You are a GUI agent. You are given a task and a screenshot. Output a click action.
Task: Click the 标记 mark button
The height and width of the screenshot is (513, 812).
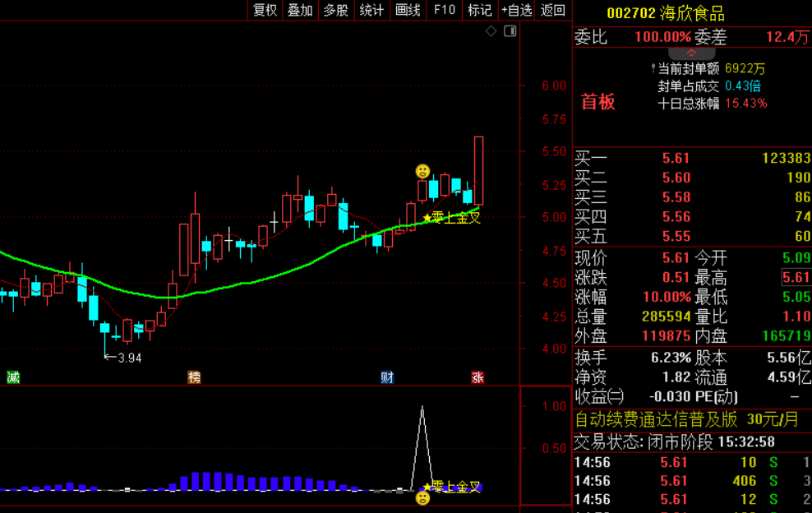point(479,10)
